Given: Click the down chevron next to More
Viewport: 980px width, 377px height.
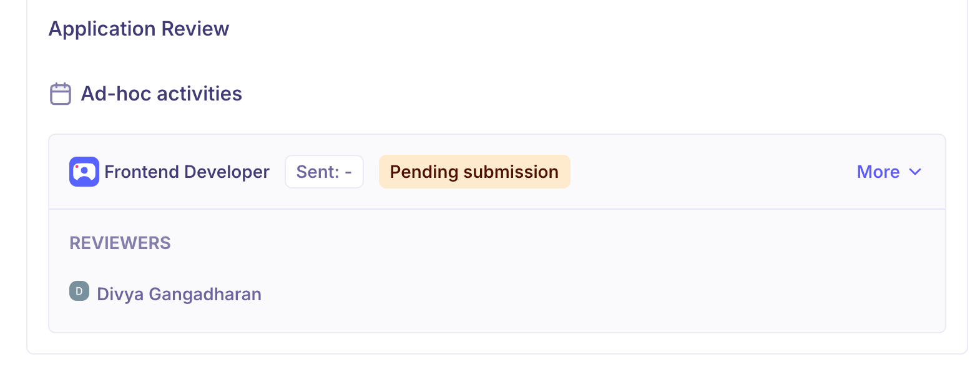Looking at the screenshot, I should (915, 172).
